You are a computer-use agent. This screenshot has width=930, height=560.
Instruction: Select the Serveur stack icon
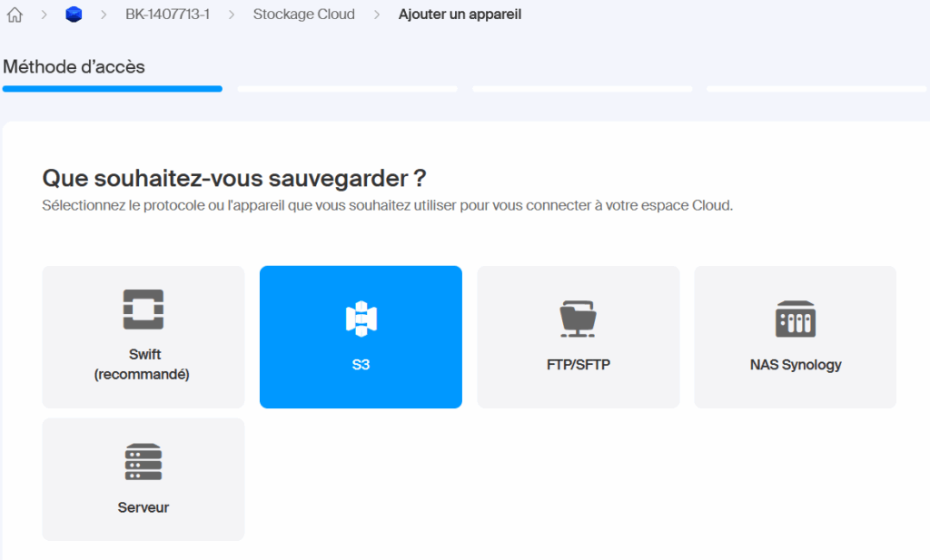coord(143,460)
